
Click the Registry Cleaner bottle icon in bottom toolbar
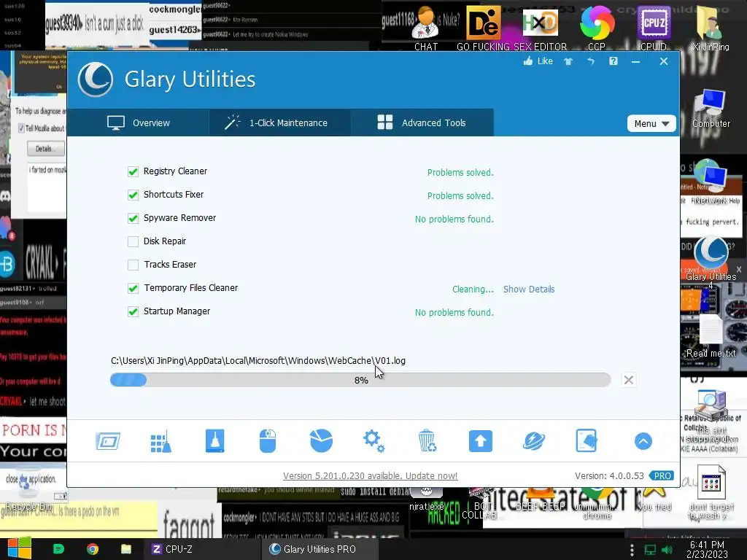[215, 441]
